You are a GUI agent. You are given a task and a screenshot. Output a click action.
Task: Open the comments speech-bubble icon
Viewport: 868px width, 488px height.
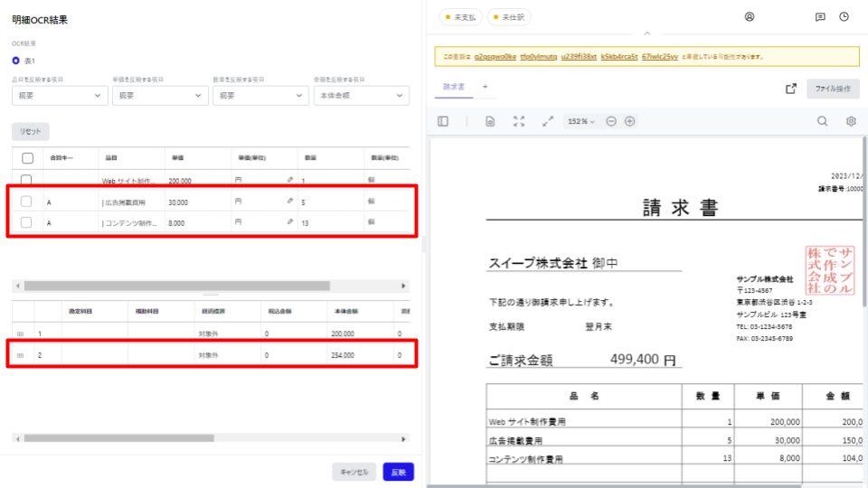(820, 16)
